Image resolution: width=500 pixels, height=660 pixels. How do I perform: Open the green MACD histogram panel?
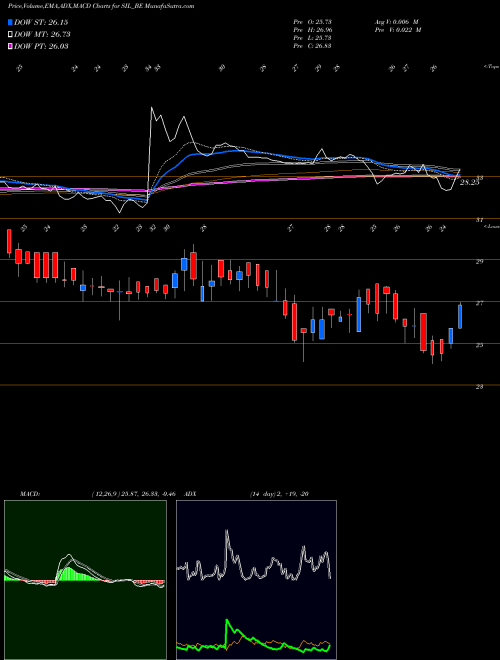[85, 580]
